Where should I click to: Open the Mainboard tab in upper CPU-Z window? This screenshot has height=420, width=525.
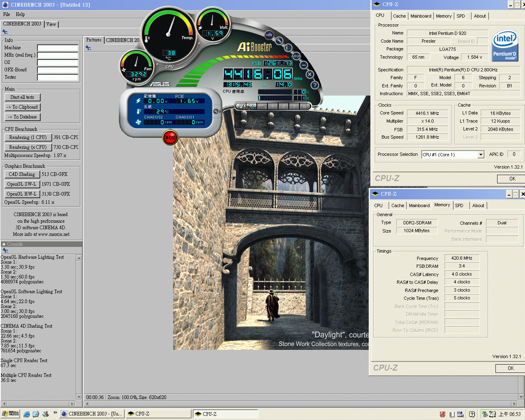coord(421,16)
